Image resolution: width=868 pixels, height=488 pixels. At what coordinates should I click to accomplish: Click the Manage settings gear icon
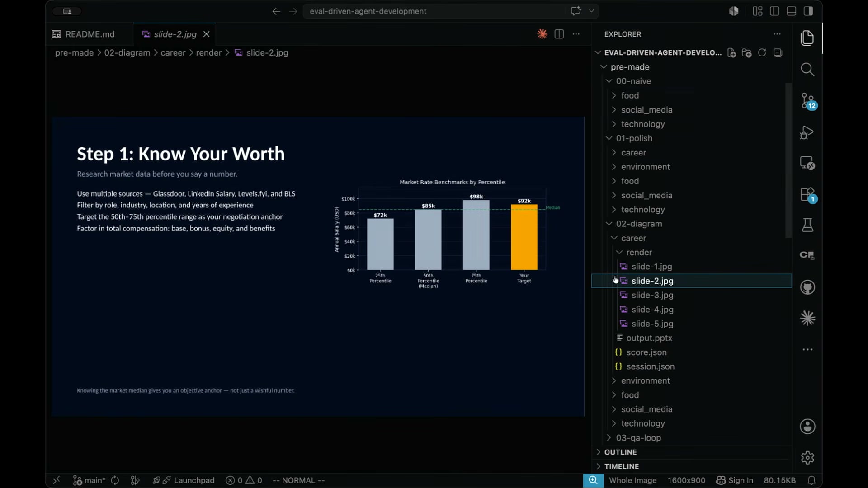807,458
